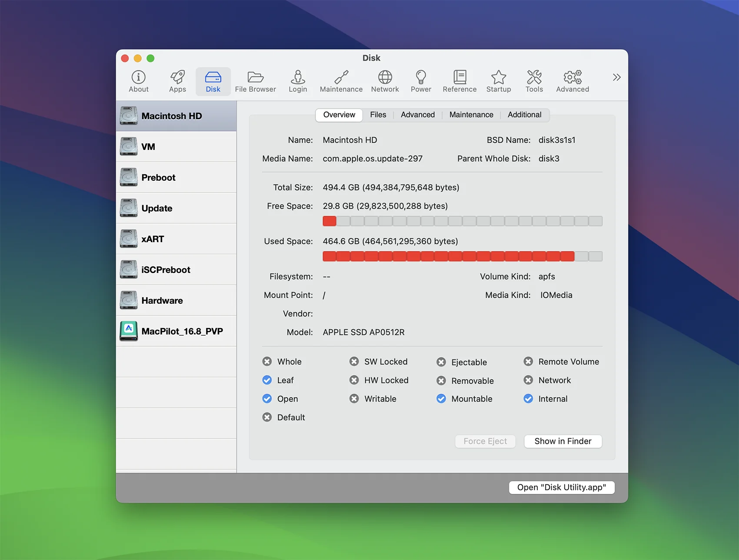Select the iSCPreboot volume
The image size is (739, 560).
[x=176, y=270]
